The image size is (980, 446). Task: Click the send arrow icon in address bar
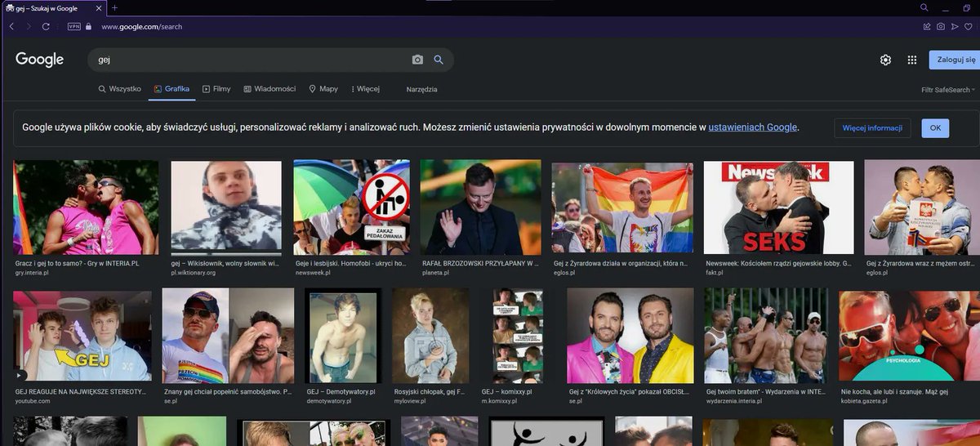coord(955,26)
